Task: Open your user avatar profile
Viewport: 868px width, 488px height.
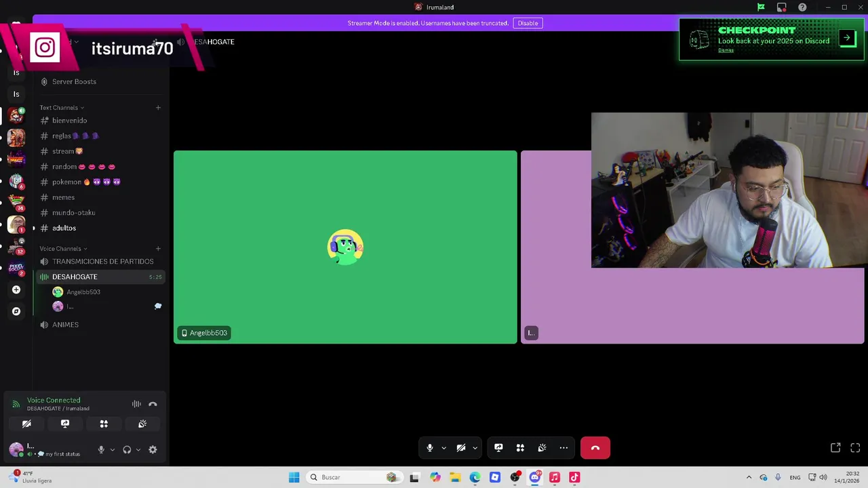Action: tap(16, 449)
